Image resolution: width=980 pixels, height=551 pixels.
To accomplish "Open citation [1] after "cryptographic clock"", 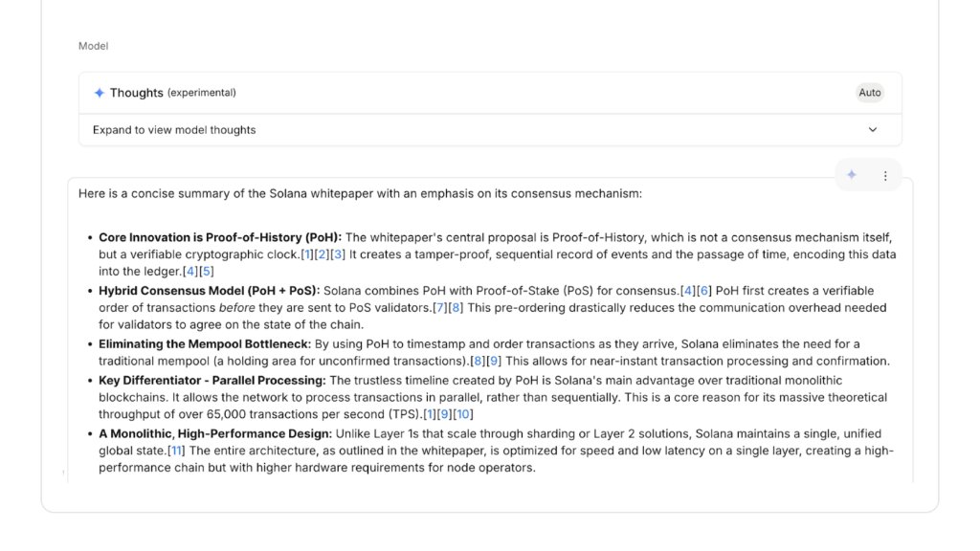I will [x=307, y=255].
